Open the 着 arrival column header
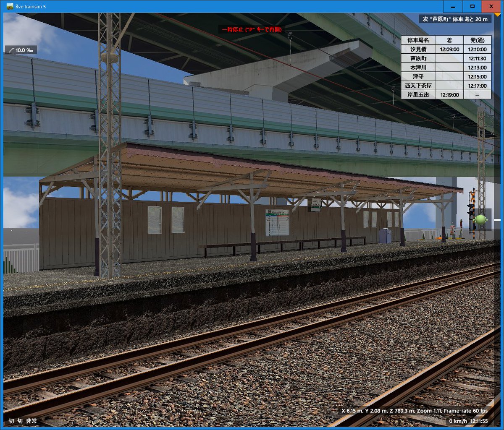 pyautogui.click(x=450, y=40)
